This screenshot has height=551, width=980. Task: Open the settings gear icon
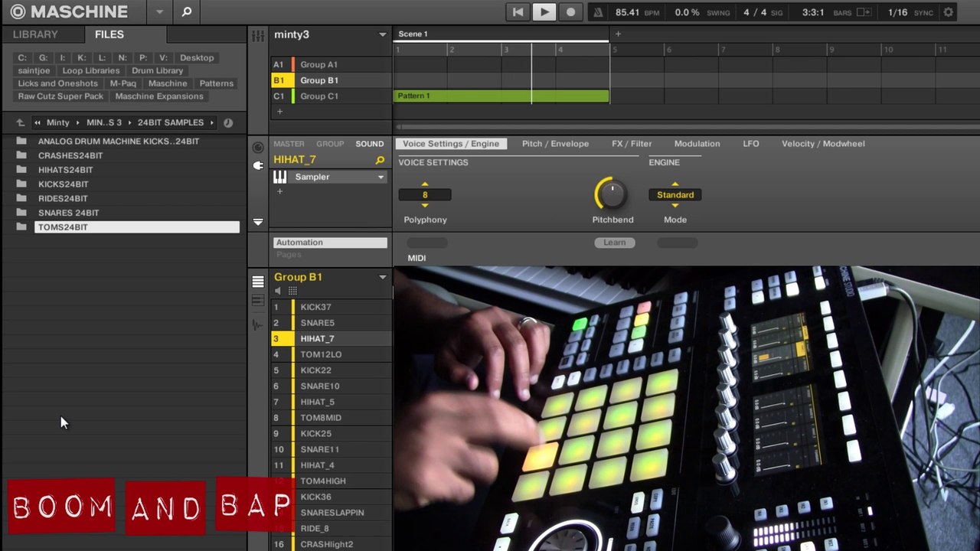(x=948, y=12)
